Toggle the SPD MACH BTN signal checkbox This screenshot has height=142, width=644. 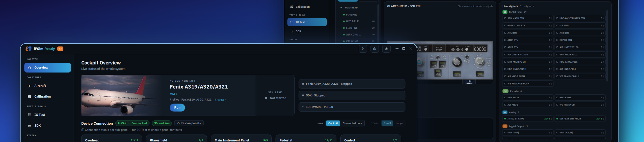pyautogui.click(x=505, y=18)
